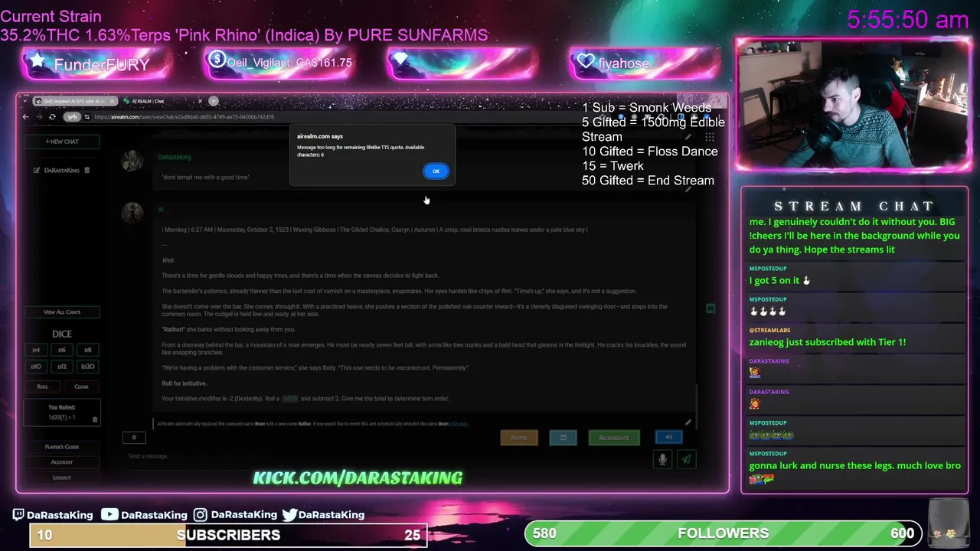Select the d4 die
The height and width of the screenshot is (551, 980).
[x=36, y=350]
